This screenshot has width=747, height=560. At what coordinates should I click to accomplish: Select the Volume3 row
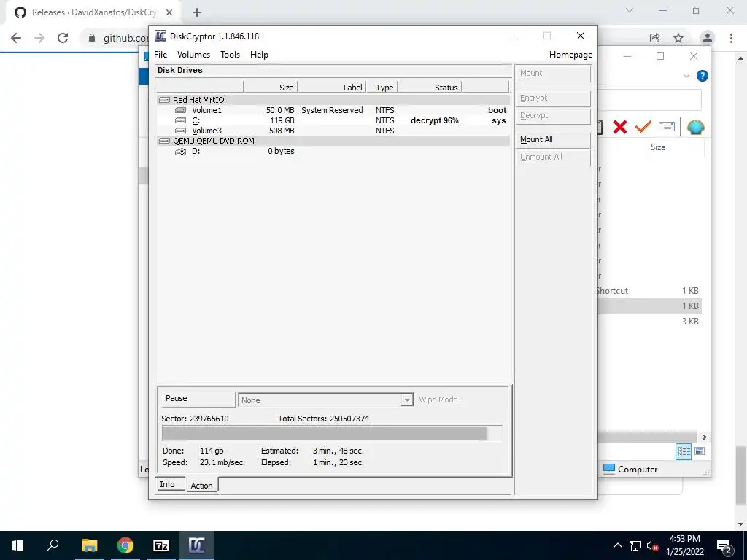[x=333, y=131]
